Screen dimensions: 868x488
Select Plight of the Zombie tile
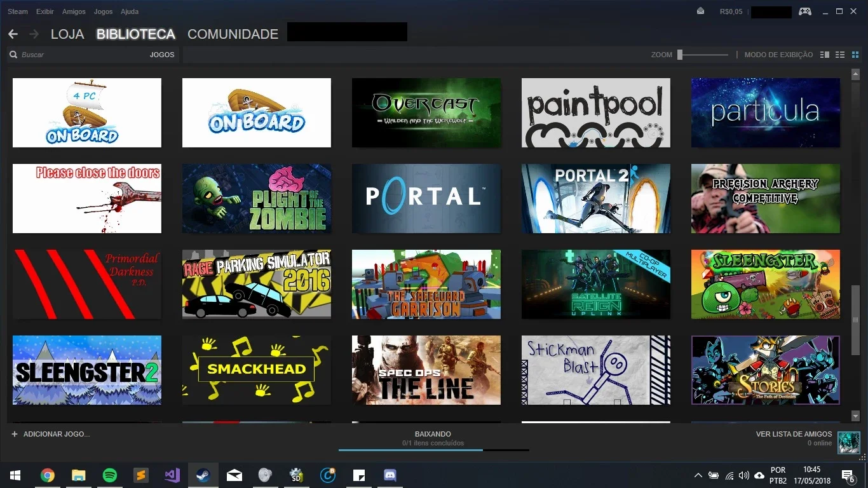pyautogui.click(x=257, y=198)
